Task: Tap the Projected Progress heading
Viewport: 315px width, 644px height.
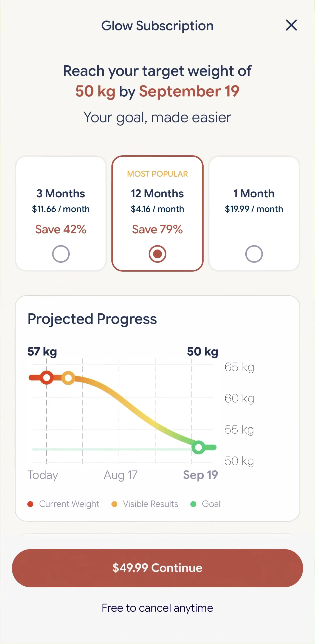Action: click(92, 319)
